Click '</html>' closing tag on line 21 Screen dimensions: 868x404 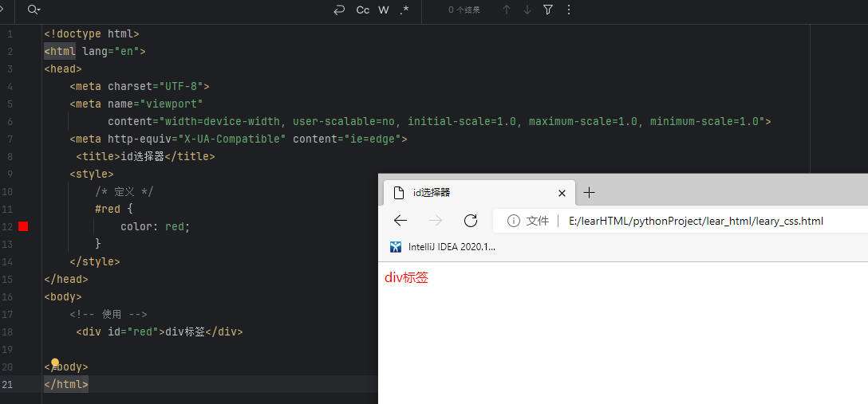(x=66, y=384)
